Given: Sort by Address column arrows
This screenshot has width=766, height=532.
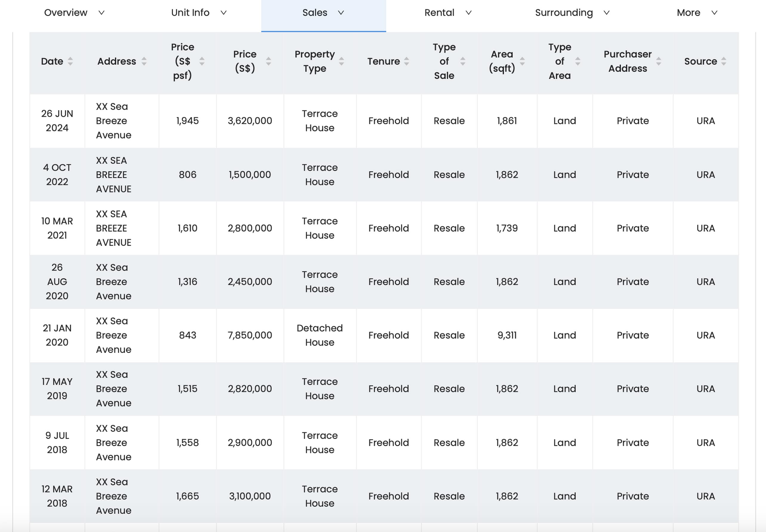Looking at the screenshot, I should point(144,61).
